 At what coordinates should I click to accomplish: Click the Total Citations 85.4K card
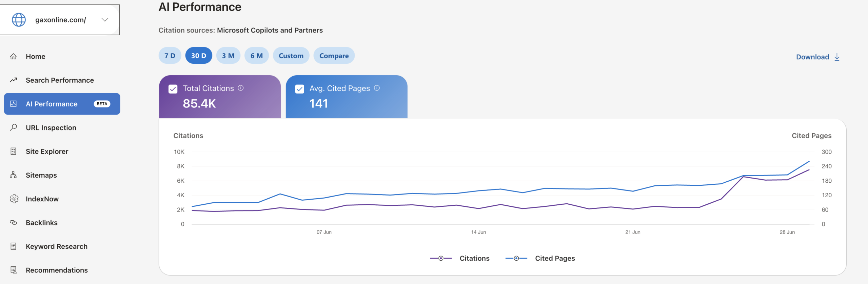pos(220,97)
